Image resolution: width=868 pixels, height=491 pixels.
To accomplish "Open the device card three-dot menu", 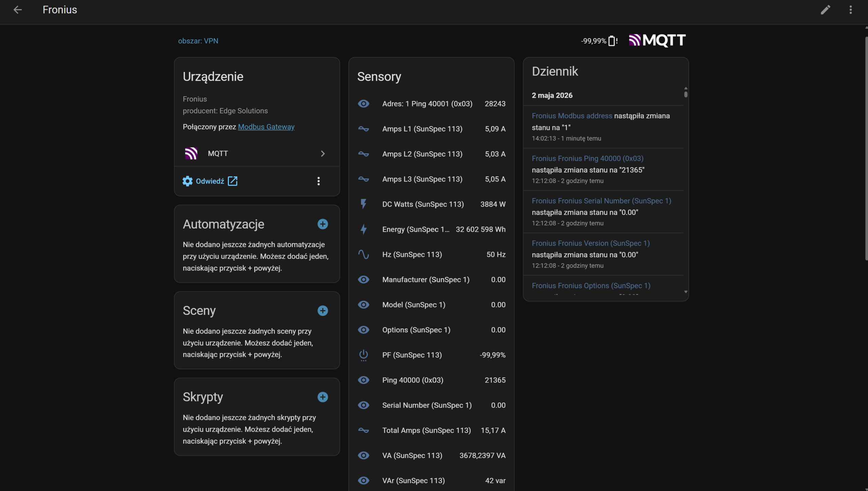I will coord(318,181).
